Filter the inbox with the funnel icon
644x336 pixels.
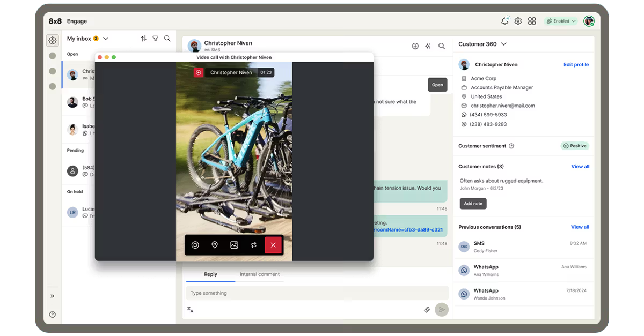(x=156, y=39)
